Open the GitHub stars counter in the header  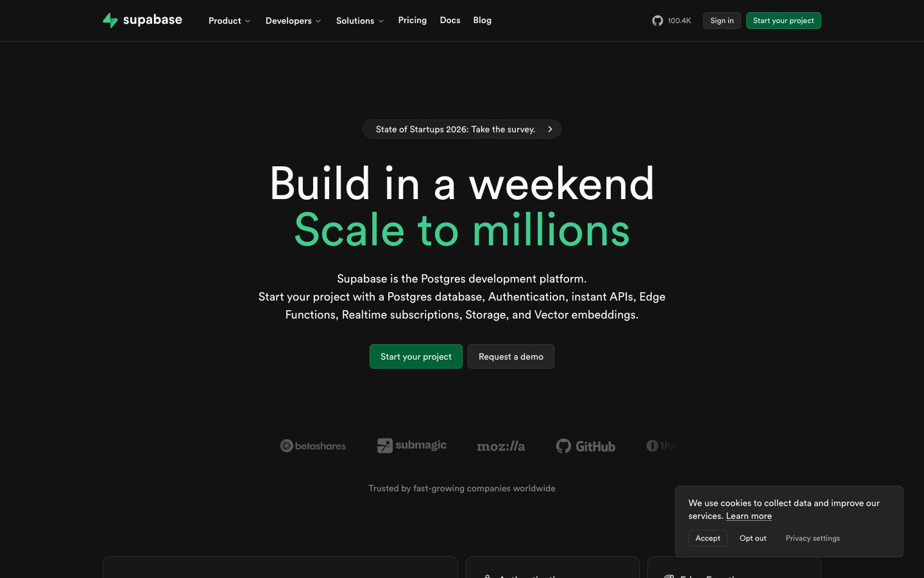(671, 21)
